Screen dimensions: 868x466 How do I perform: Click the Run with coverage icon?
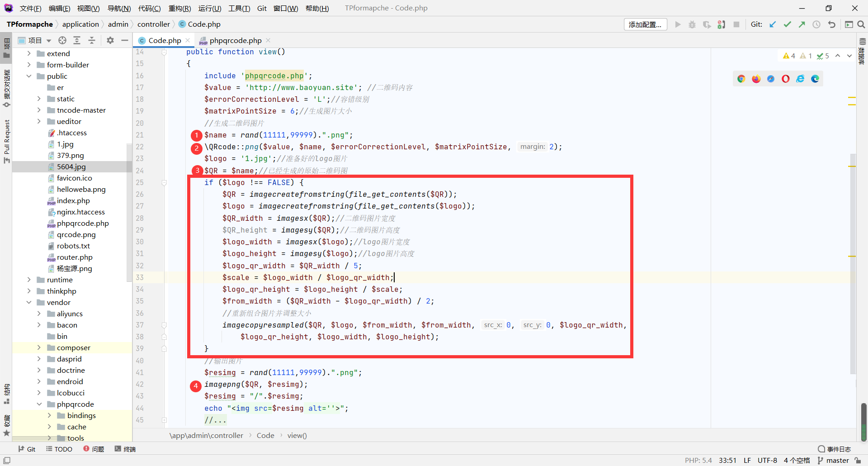707,24
